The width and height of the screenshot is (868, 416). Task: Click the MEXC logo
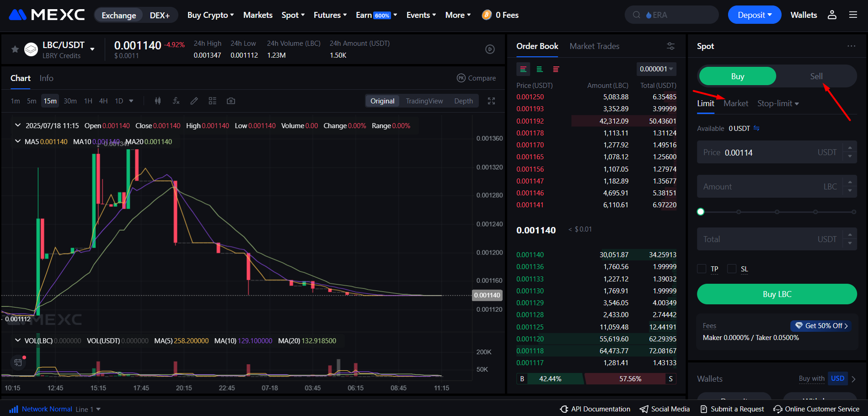pyautogui.click(x=47, y=15)
